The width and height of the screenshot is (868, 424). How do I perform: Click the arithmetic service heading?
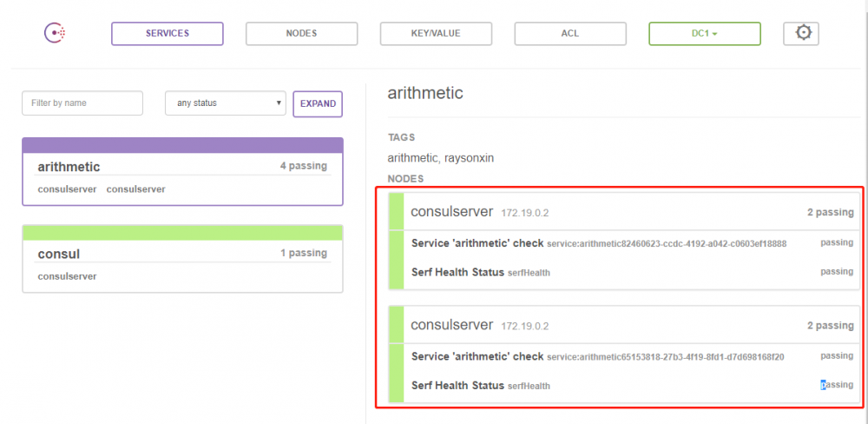click(x=425, y=93)
